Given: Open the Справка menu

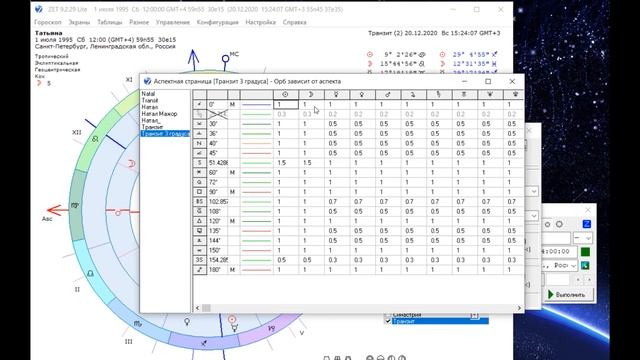Looking at the screenshot, I should point(294,22).
